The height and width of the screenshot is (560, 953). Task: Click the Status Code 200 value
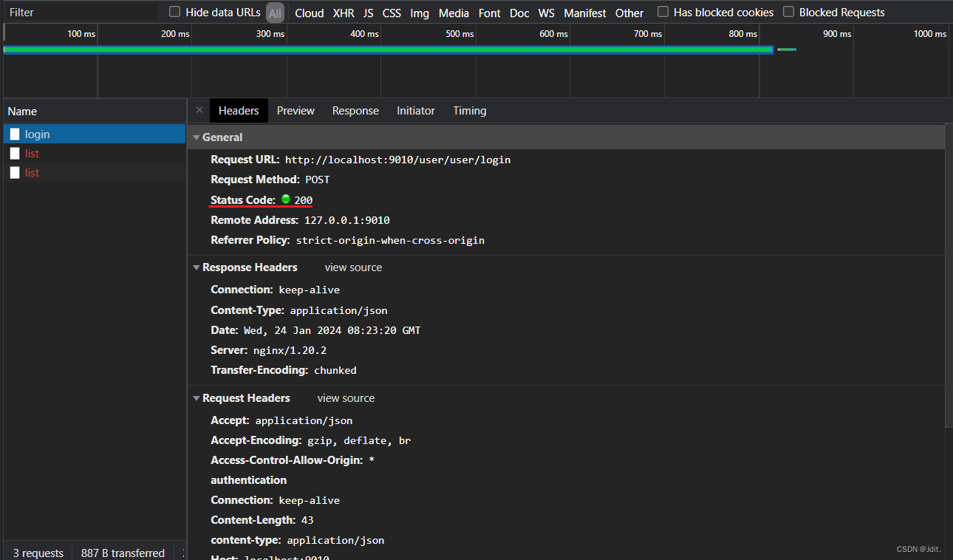[x=303, y=200]
